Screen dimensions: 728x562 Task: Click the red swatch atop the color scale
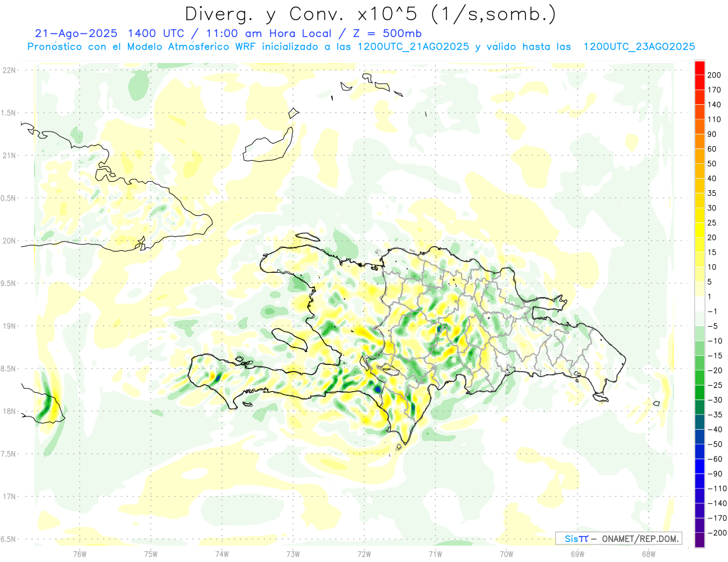[x=699, y=67]
